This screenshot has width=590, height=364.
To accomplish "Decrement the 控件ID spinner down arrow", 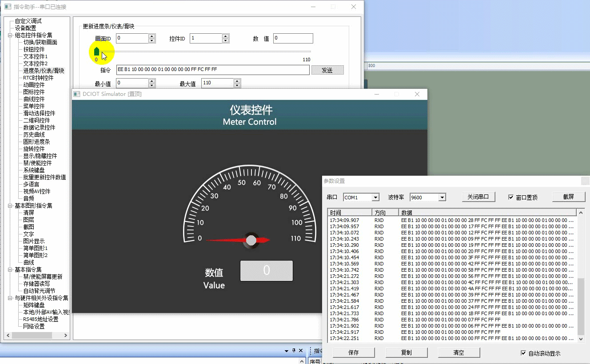I will (225, 41).
